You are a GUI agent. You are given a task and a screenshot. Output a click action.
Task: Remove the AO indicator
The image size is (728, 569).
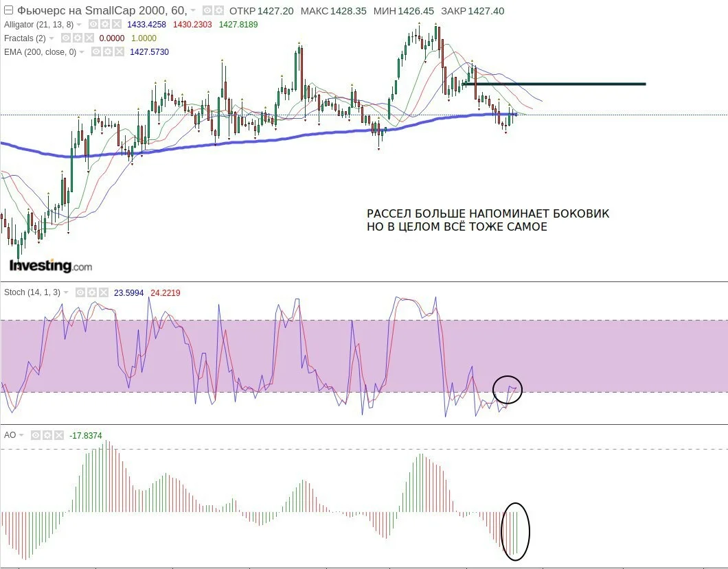pyautogui.click(x=59, y=435)
